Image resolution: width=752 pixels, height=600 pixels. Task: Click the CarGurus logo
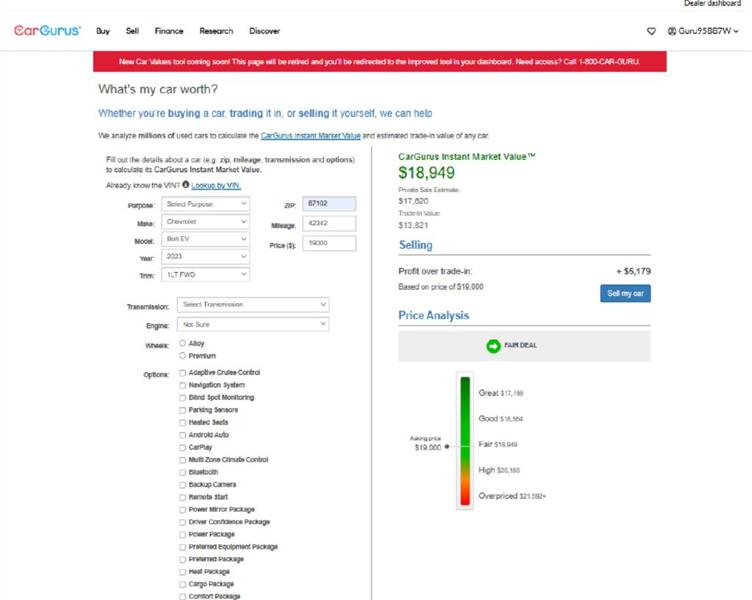(47, 31)
